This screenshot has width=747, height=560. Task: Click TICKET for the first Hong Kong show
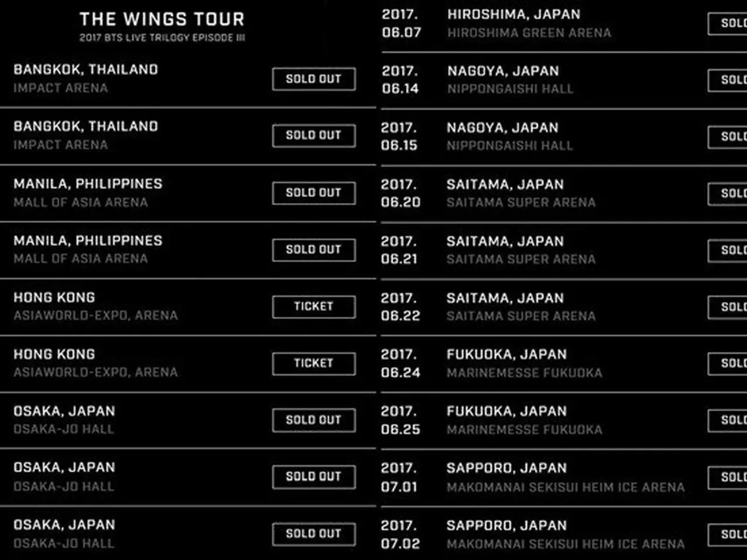click(313, 306)
